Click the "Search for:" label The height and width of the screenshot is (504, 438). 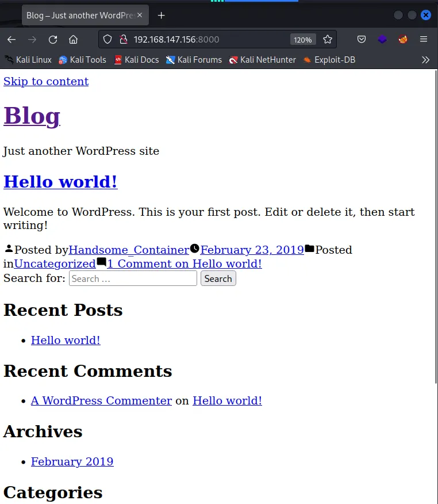click(x=34, y=278)
